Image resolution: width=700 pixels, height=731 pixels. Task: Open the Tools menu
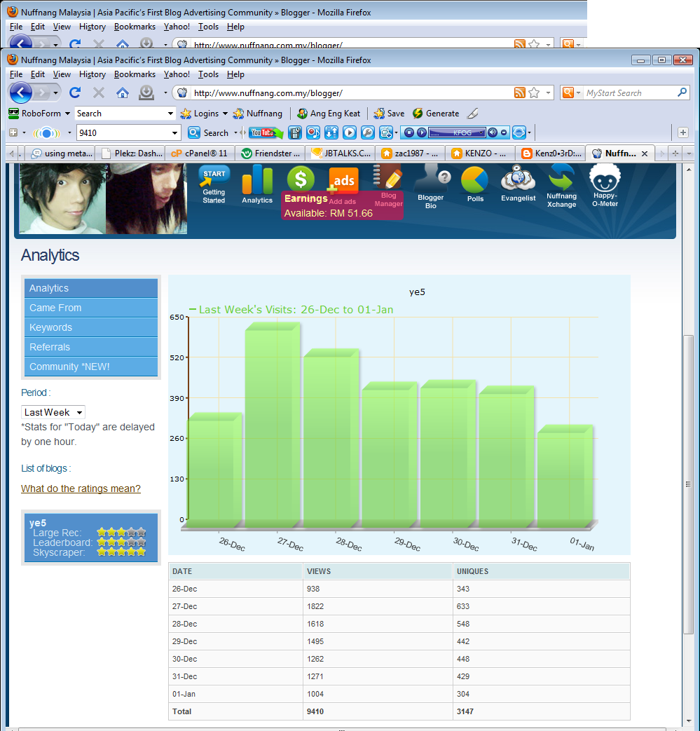click(x=208, y=74)
